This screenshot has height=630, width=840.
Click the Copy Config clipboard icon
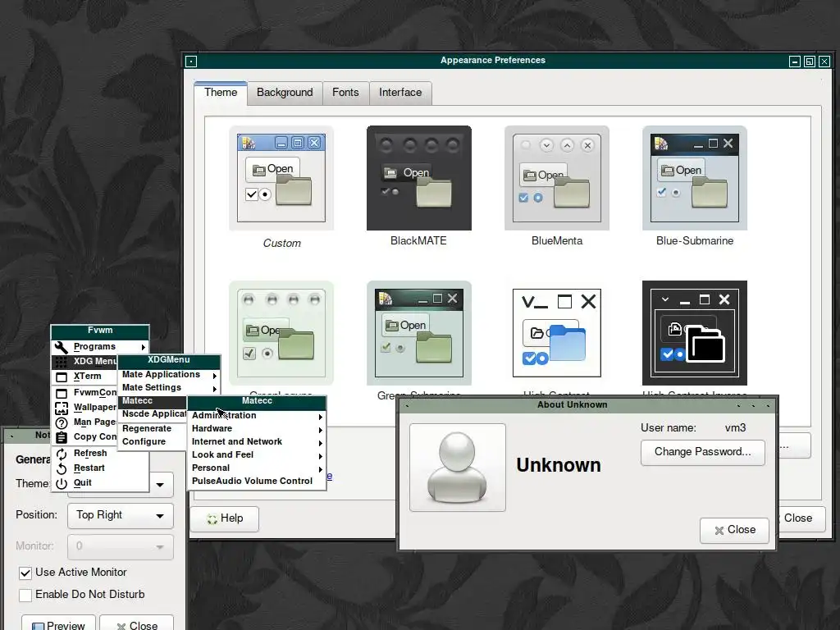click(62, 438)
